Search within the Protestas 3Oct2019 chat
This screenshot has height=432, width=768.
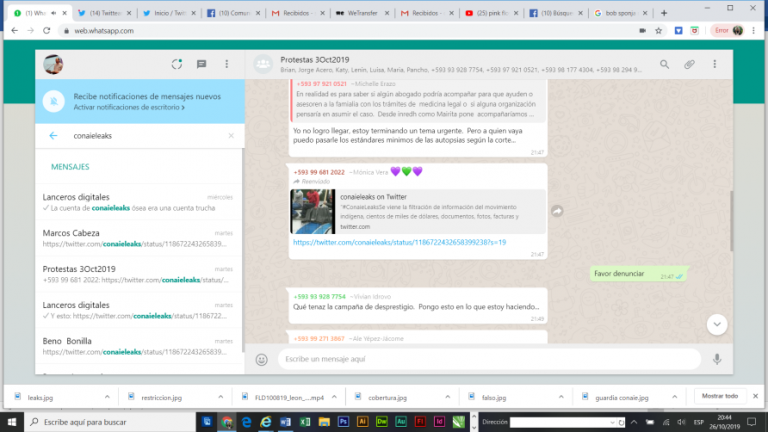664,65
